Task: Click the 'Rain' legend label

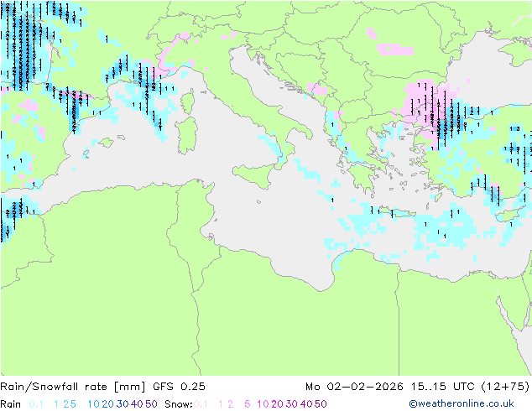Action: click(11, 404)
